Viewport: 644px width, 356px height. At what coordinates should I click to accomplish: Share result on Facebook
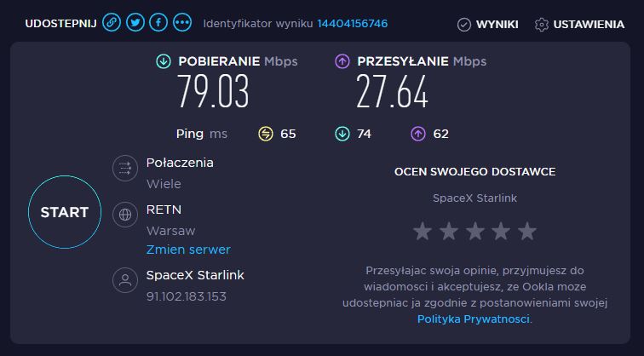pyautogui.click(x=158, y=23)
